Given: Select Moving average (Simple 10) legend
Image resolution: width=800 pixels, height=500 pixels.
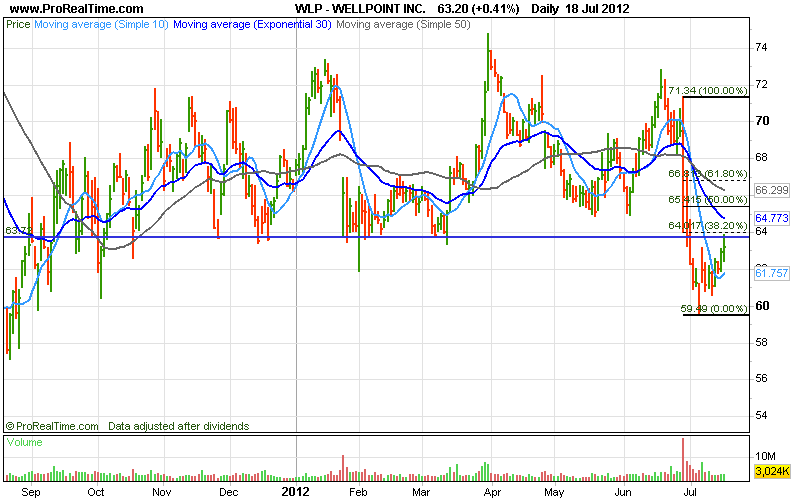Looking at the screenshot, I should [x=101, y=24].
